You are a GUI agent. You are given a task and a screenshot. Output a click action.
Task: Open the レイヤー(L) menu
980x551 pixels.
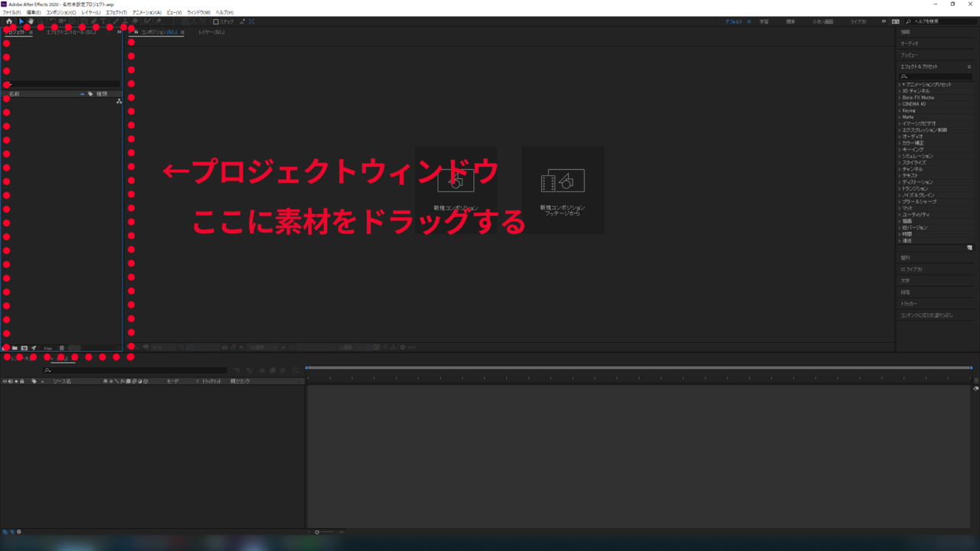click(x=91, y=12)
